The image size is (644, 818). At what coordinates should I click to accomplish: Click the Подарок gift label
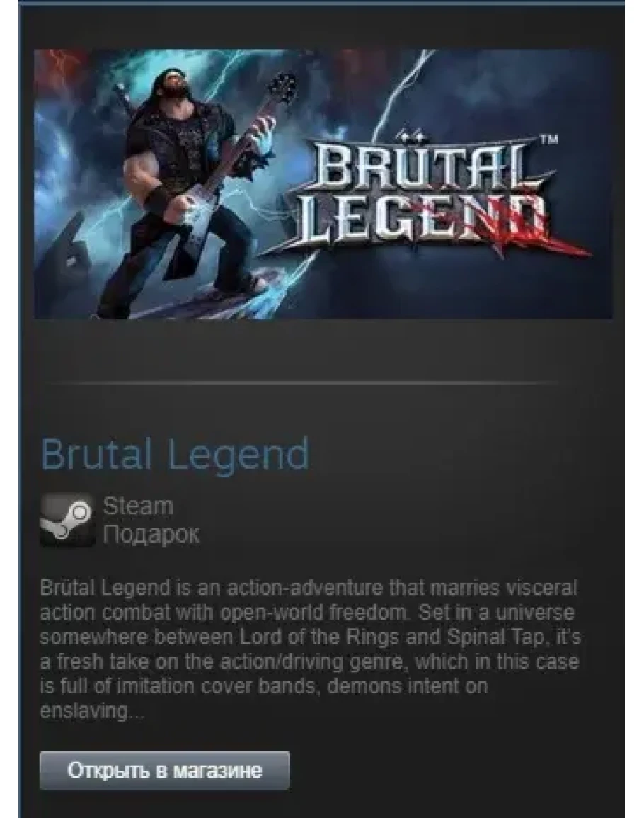pyautogui.click(x=151, y=534)
